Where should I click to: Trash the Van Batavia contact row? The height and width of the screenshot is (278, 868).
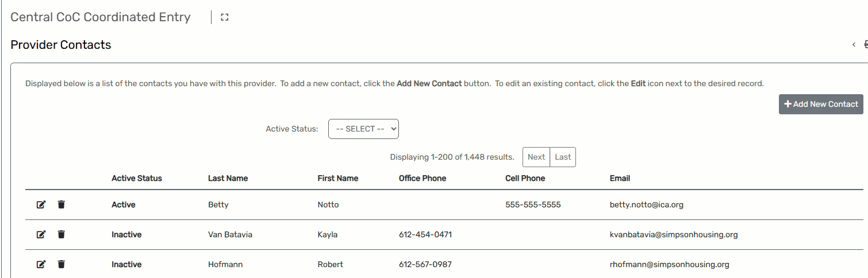(x=62, y=234)
